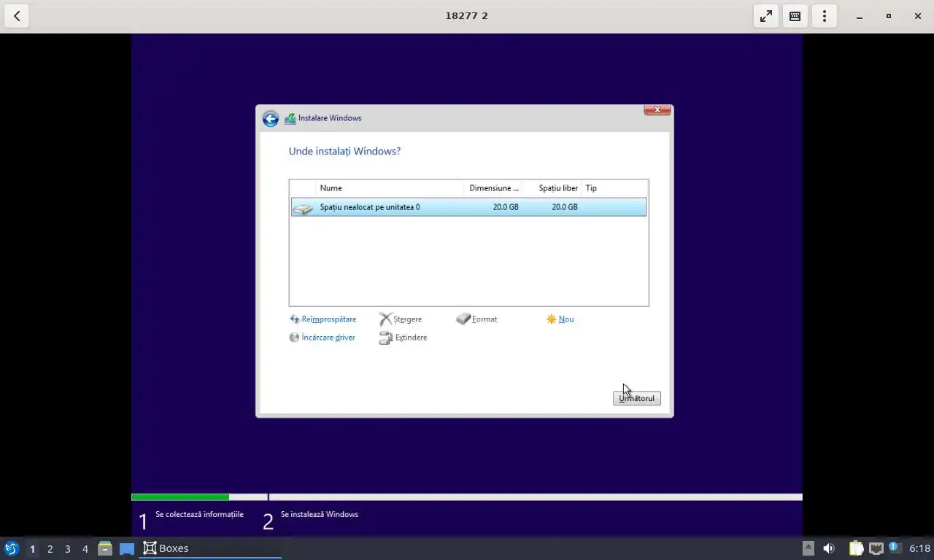934x560 pixels.
Task: Close the Instalare Windows dialog
Action: click(657, 109)
